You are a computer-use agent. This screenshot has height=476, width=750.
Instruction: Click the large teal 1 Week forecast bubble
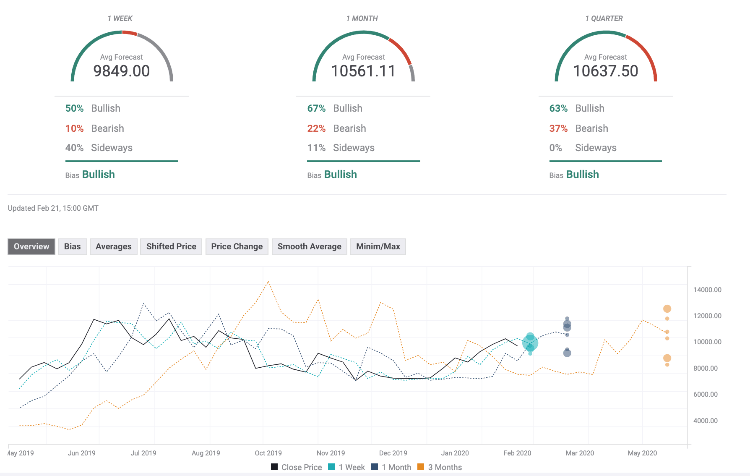pos(530,343)
